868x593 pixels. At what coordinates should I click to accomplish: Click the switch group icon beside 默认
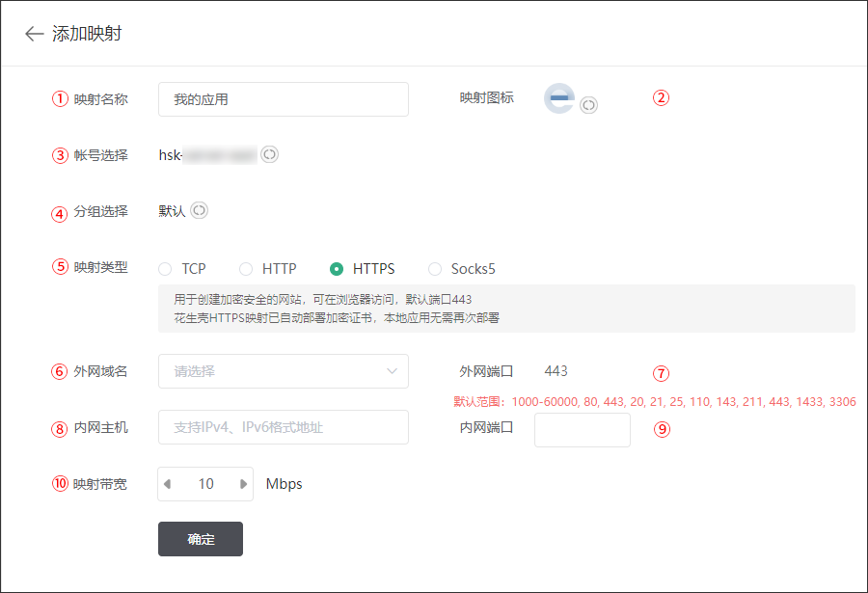tap(199, 210)
